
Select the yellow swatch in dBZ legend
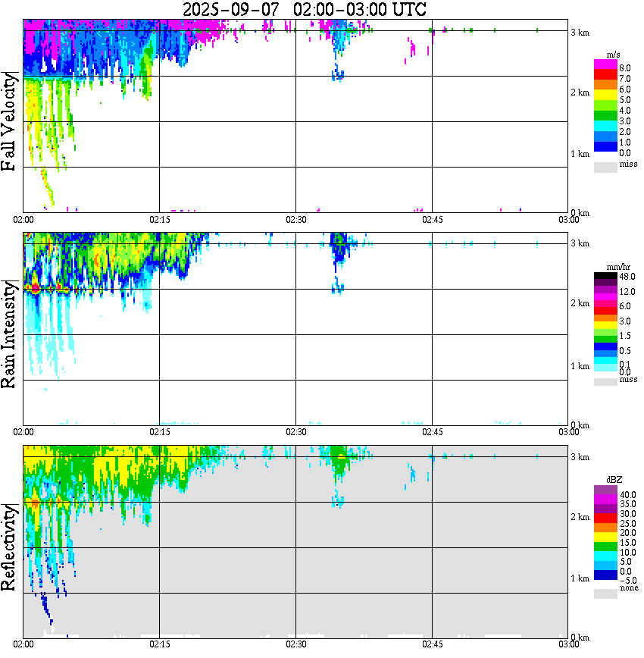tap(605, 537)
